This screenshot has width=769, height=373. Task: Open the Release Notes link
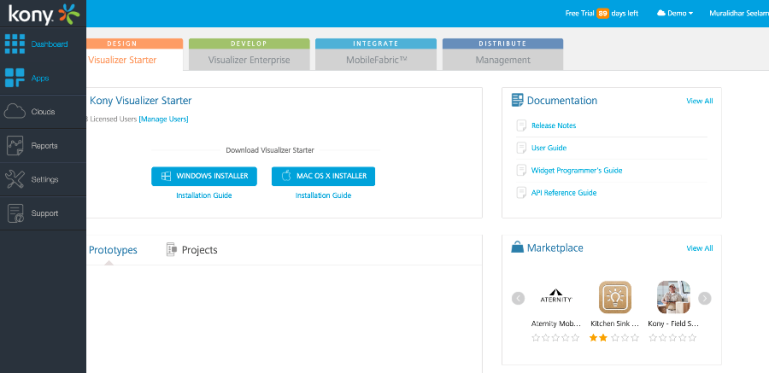coord(554,125)
